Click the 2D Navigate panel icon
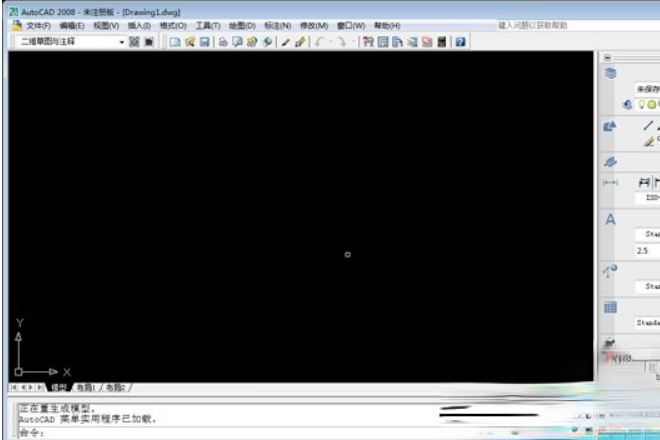The width and height of the screenshot is (660, 440). (609, 344)
